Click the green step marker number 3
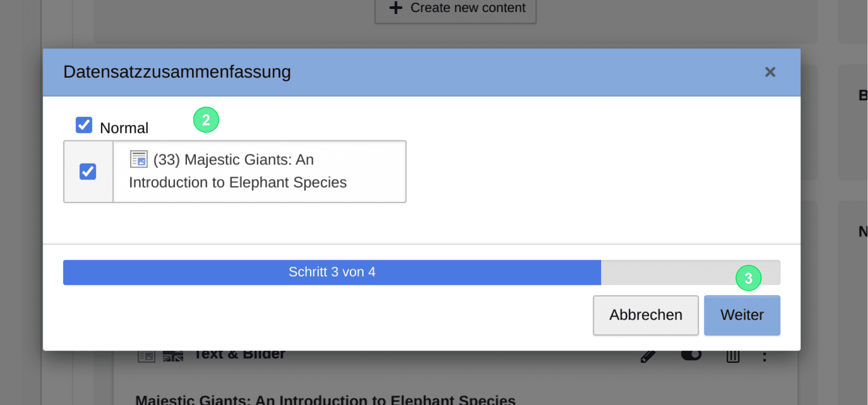 click(749, 278)
